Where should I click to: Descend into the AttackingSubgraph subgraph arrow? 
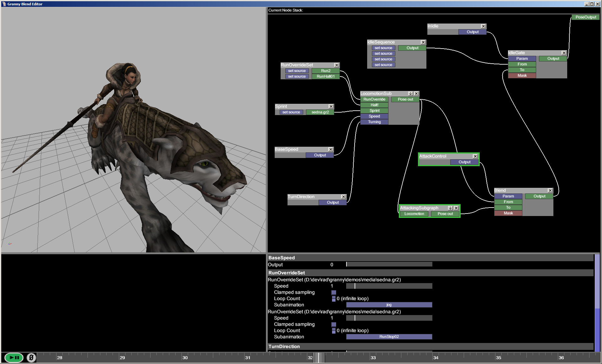450,208
